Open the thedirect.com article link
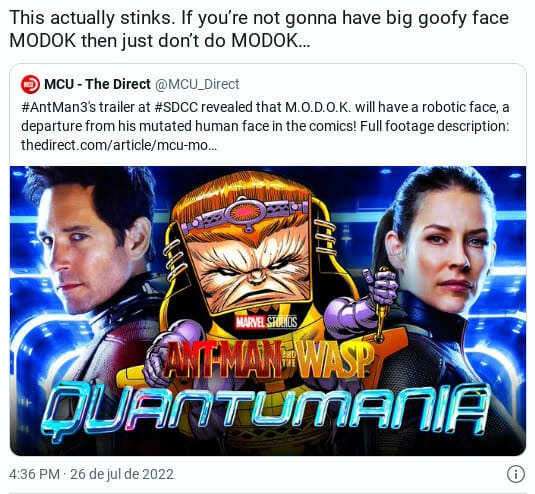535x494 pixels. click(x=118, y=145)
